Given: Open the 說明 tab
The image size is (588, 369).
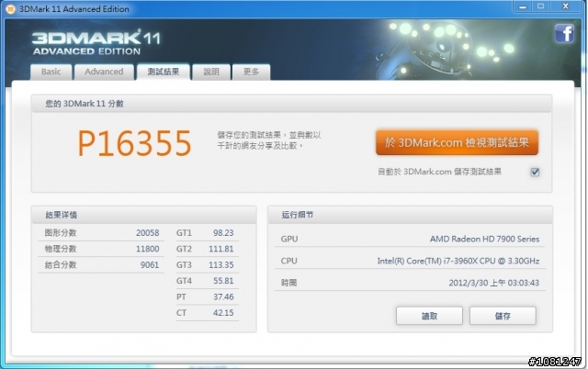Looking at the screenshot, I should (211, 72).
